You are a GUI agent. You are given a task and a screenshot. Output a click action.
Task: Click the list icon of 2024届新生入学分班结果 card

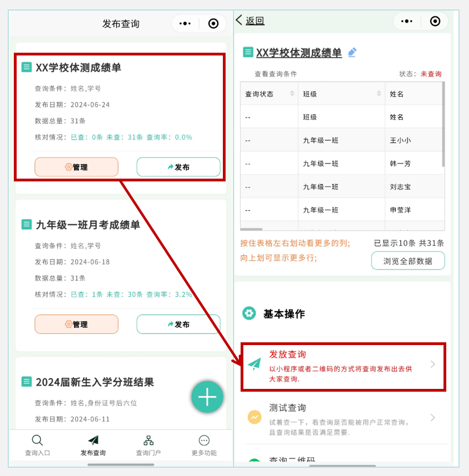tap(27, 382)
